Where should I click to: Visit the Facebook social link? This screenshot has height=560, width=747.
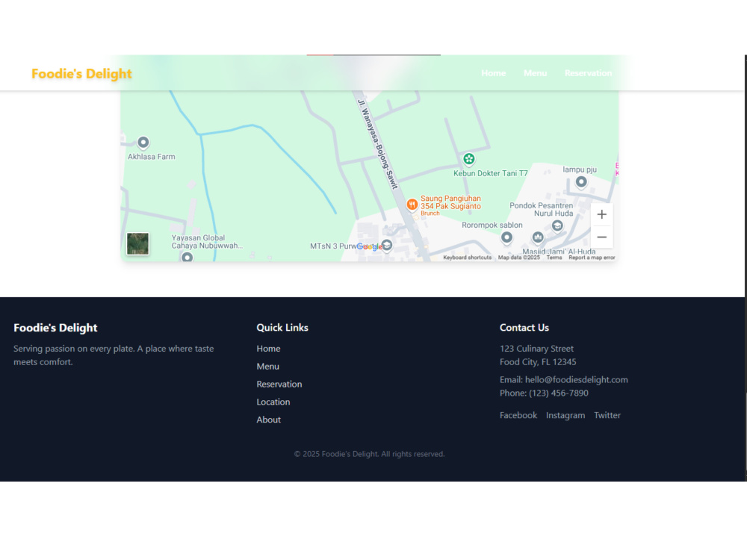(518, 415)
